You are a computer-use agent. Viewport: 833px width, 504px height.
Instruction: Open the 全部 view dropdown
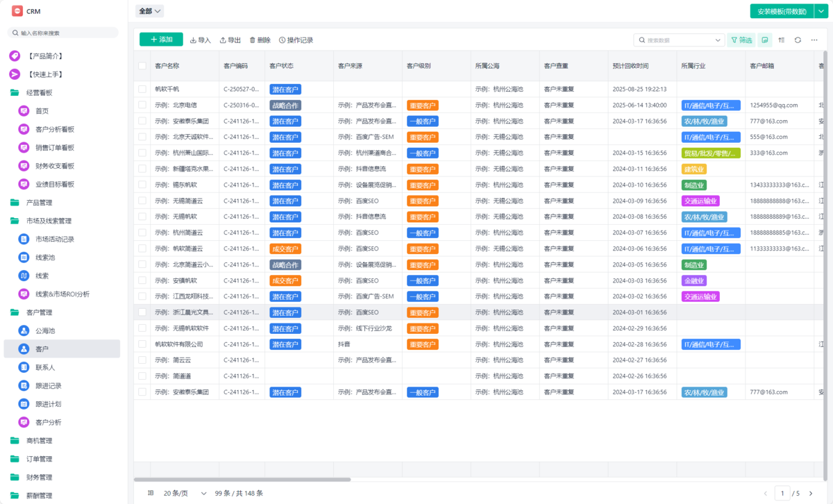coord(150,11)
